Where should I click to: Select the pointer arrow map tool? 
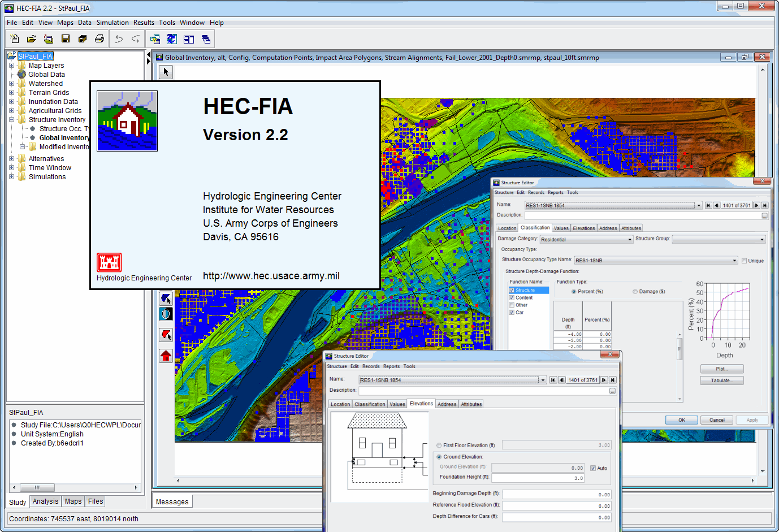[x=166, y=72]
